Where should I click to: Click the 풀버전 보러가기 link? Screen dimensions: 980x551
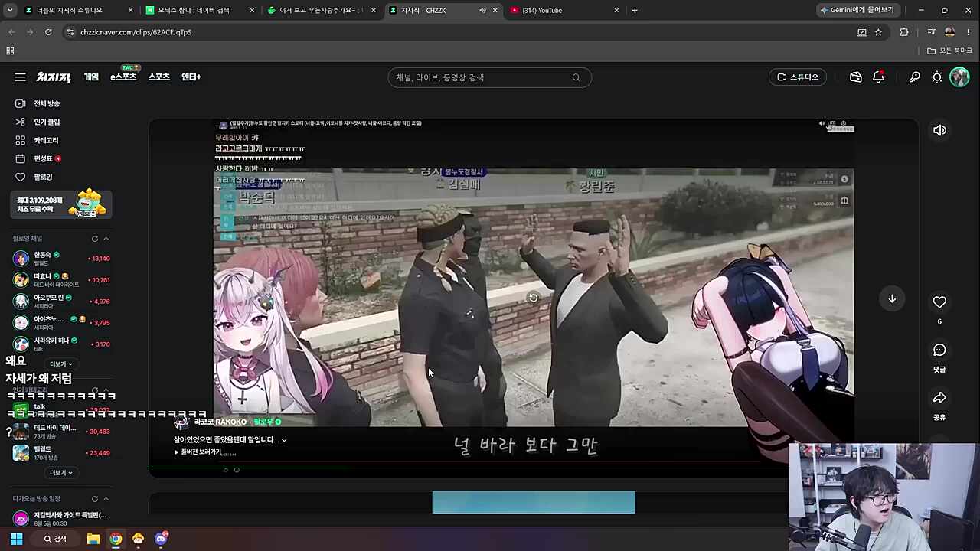pos(198,452)
